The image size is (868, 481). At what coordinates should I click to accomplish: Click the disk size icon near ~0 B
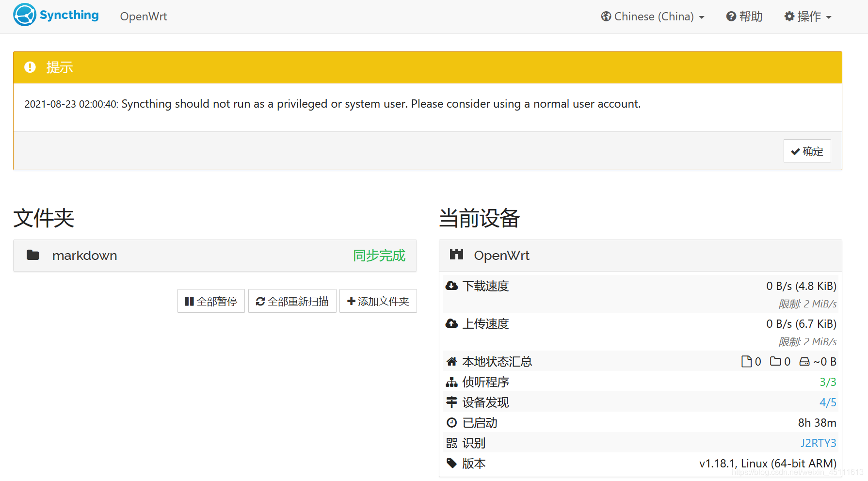click(804, 362)
